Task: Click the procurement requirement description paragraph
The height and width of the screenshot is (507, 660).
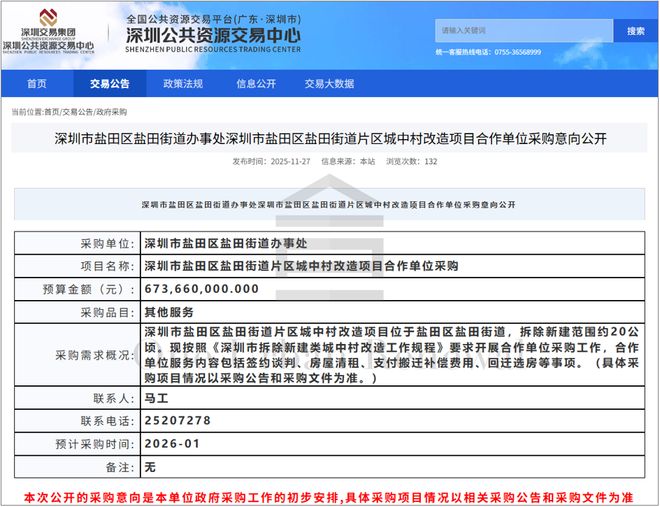Action: (x=392, y=355)
